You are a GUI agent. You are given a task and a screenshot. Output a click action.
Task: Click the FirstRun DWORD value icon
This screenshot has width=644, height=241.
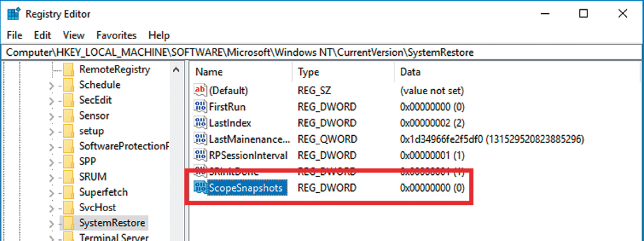coord(200,106)
